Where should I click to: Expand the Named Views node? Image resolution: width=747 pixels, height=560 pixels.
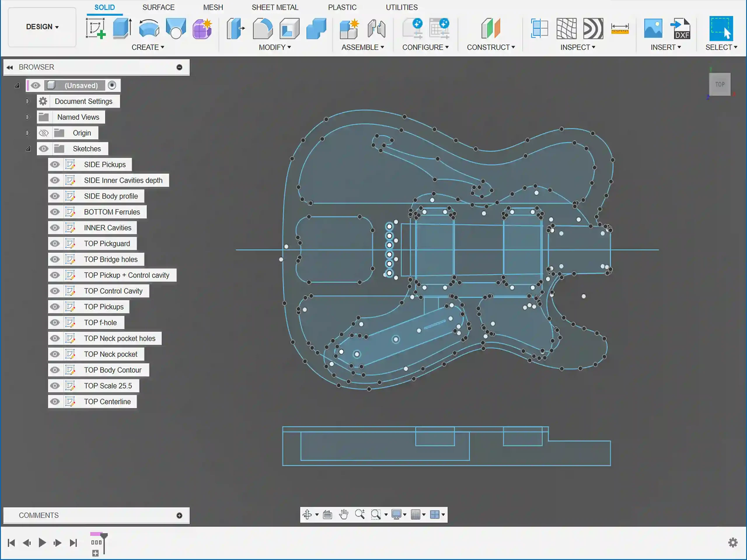28,117
